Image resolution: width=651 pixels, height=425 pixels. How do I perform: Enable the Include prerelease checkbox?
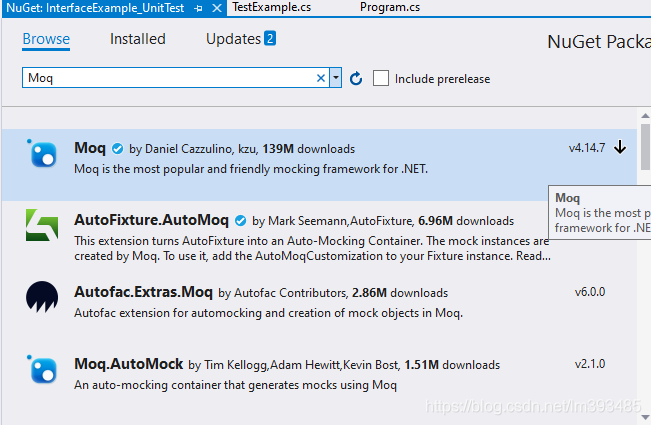point(381,78)
